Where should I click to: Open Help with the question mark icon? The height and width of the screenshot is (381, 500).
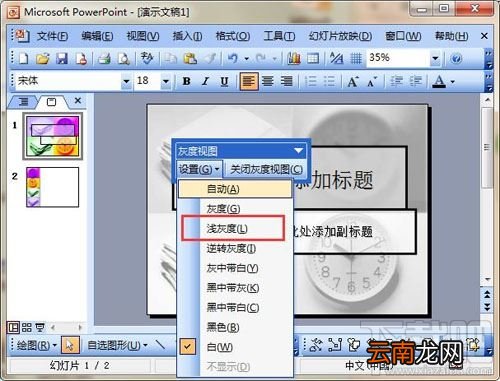point(456,59)
